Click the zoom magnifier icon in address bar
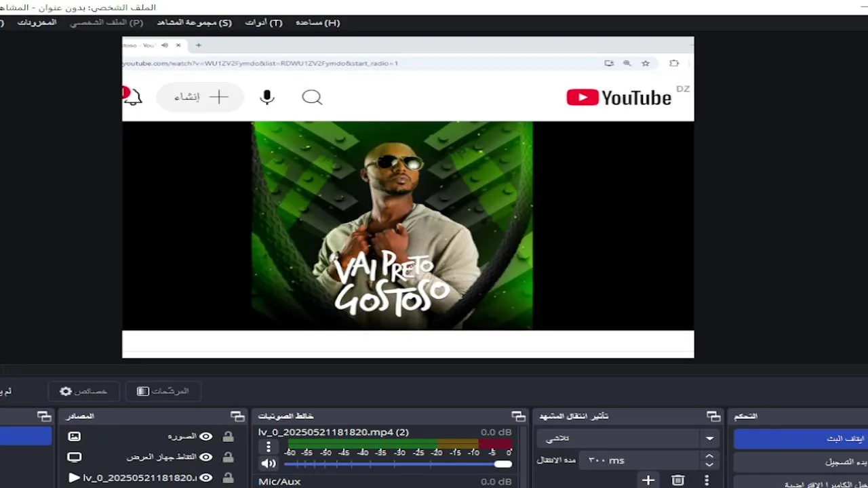The width and height of the screenshot is (868, 488). 627,63
